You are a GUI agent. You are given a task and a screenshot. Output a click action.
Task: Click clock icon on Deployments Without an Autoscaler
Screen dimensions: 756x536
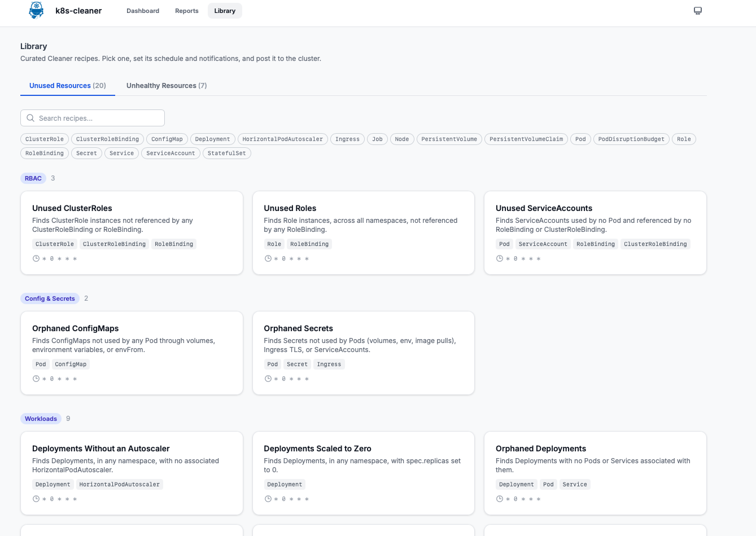(36, 499)
